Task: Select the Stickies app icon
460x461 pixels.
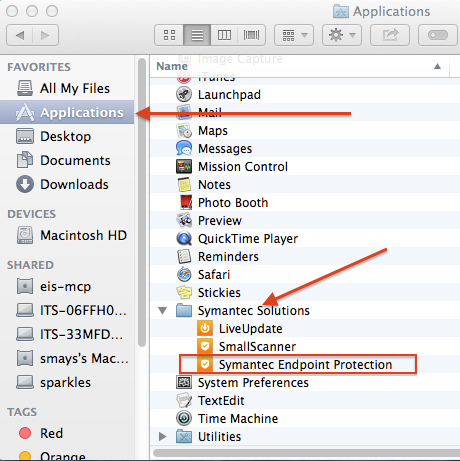Action: 184,292
